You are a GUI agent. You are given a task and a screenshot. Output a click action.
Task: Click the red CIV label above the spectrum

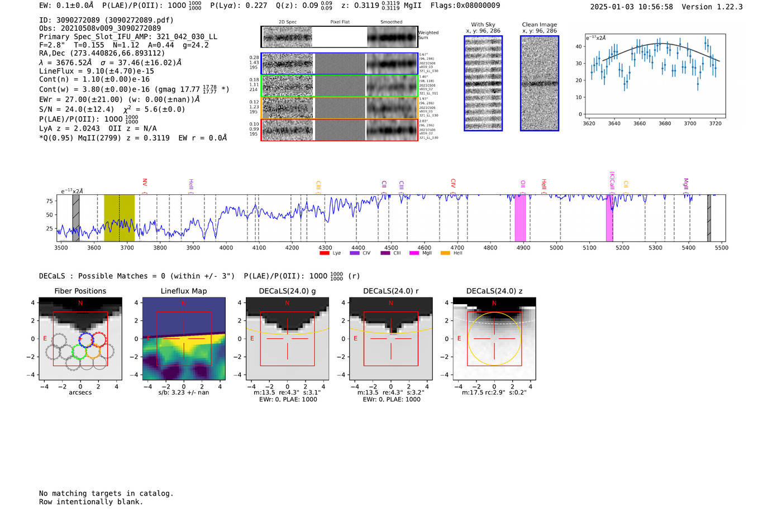tap(453, 183)
